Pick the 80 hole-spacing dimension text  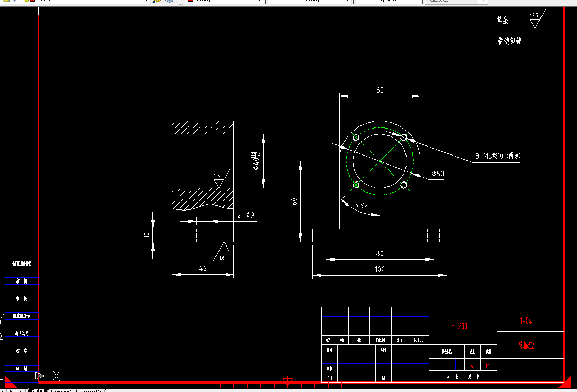380,253
